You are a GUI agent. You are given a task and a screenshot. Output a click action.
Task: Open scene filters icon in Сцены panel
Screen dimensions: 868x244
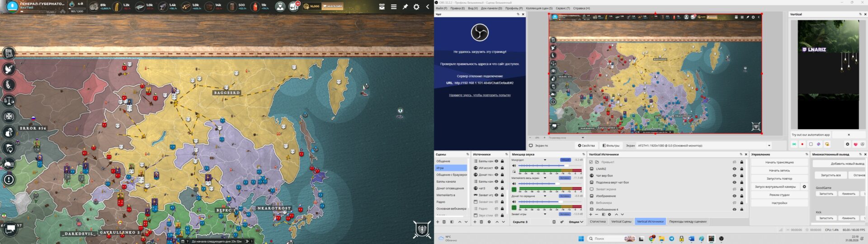pyautogui.click(x=452, y=222)
